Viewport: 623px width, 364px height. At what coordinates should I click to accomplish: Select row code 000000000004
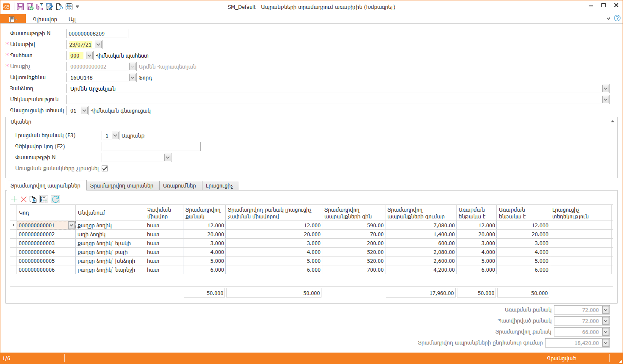[x=46, y=252]
